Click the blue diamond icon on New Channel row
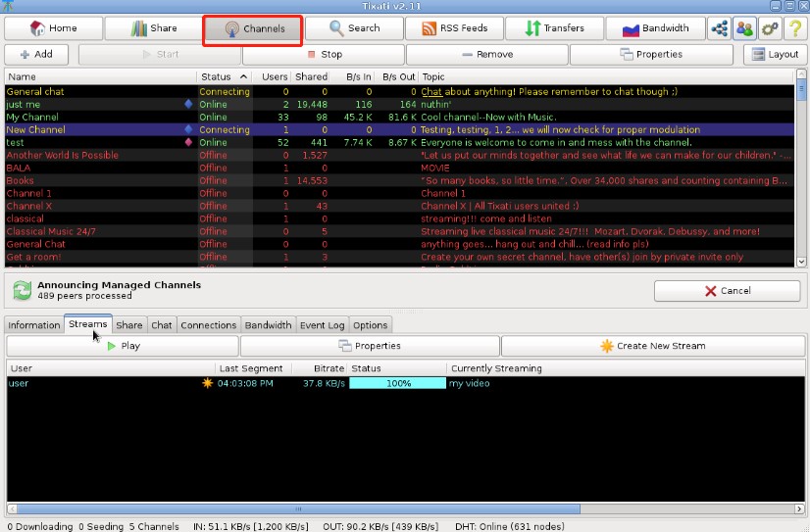The width and height of the screenshot is (810, 532). pyautogui.click(x=188, y=129)
